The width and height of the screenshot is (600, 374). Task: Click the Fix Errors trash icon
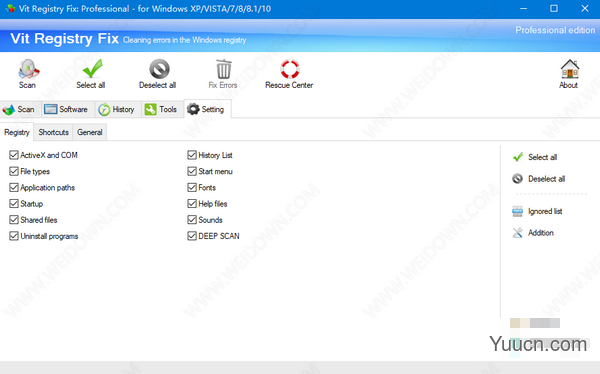pos(223,74)
